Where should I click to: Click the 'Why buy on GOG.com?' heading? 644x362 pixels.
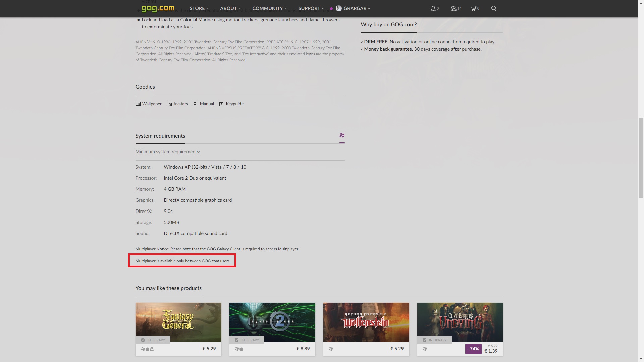click(x=389, y=24)
